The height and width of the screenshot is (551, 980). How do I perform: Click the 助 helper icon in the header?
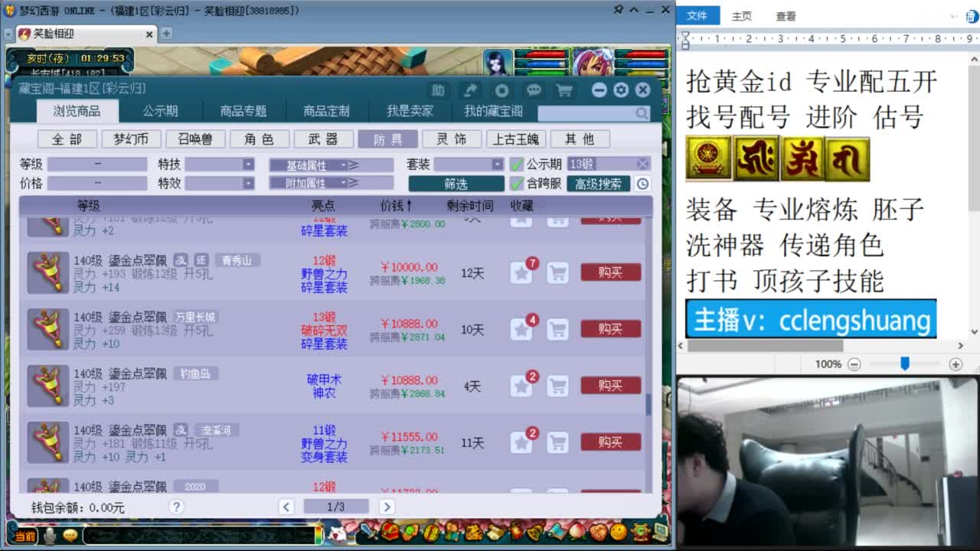pyautogui.click(x=438, y=90)
